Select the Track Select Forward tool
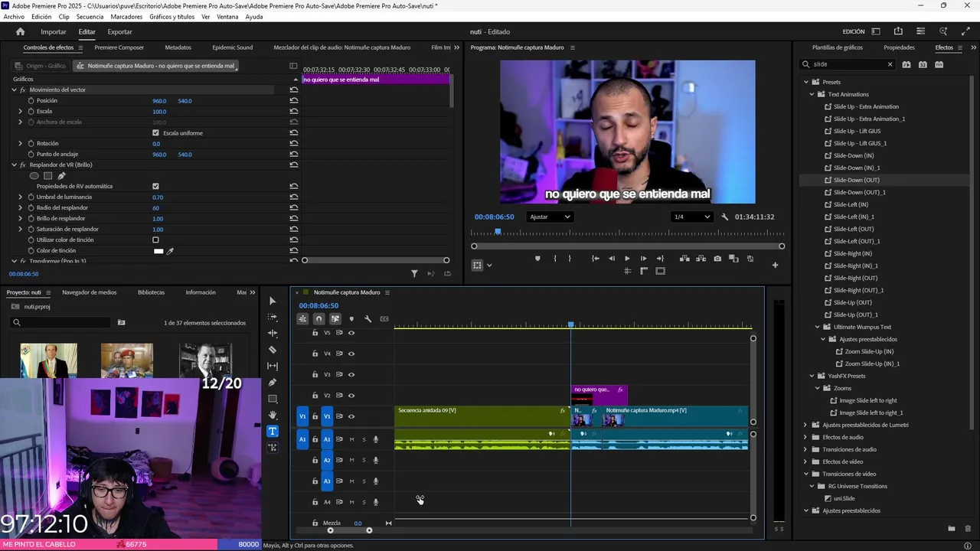The width and height of the screenshot is (980, 551). tap(273, 317)
